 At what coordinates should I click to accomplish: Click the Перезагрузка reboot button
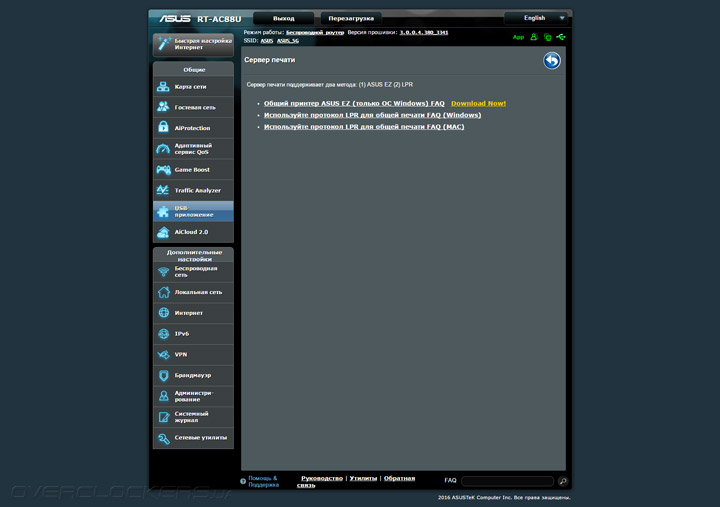351,18
